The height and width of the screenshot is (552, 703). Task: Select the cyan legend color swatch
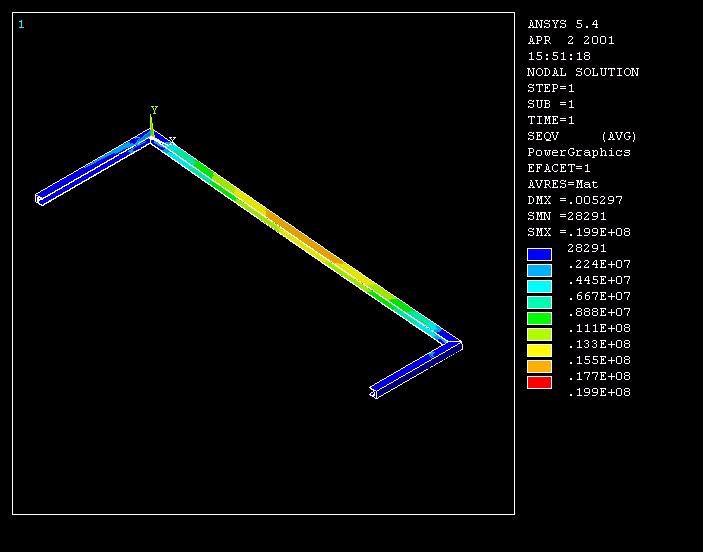click(539, 286)
